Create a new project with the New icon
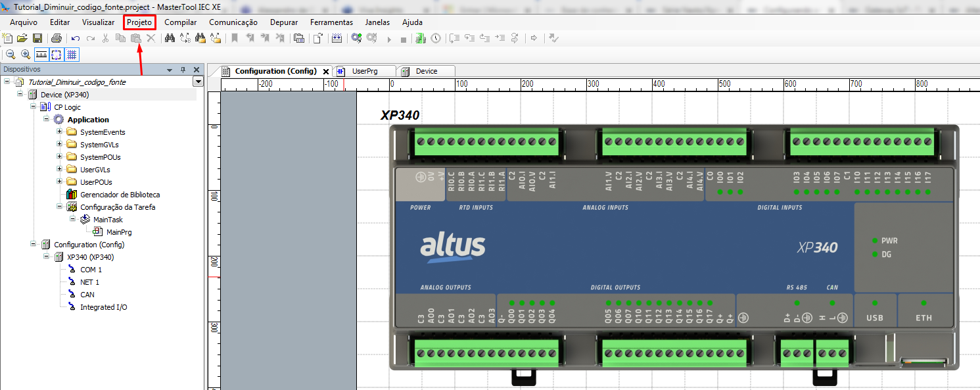Image resolution: width=980 pixels, height=390 pixels. tap(8, 38)
